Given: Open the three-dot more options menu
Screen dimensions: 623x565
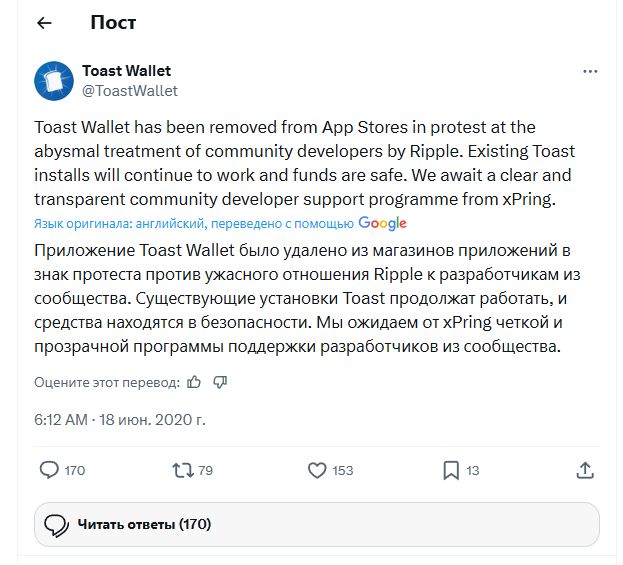Looking at the screenshot, I should pyautogui.click(x=591, y=72).
